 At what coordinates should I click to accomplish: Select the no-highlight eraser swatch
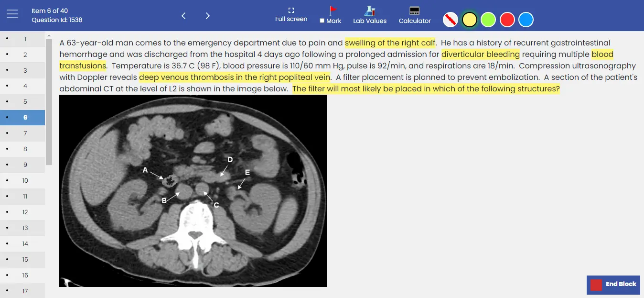pyautogui.click(x=451, y=20)
